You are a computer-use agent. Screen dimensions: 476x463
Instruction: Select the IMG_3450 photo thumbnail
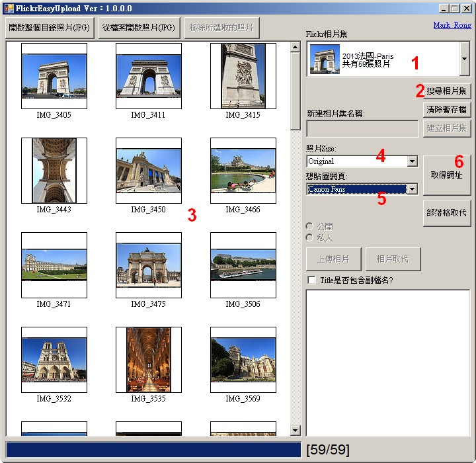pyautogui.click(x=149, y=171)
